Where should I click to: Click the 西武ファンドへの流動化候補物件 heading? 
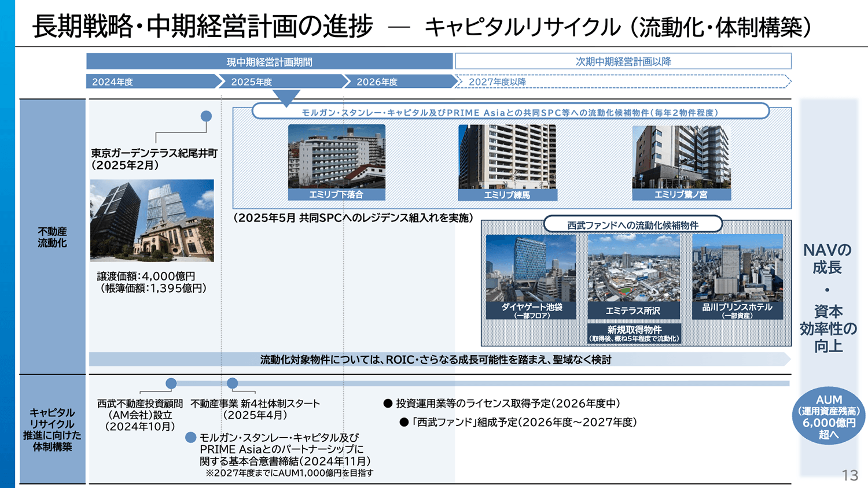[633, 225]
